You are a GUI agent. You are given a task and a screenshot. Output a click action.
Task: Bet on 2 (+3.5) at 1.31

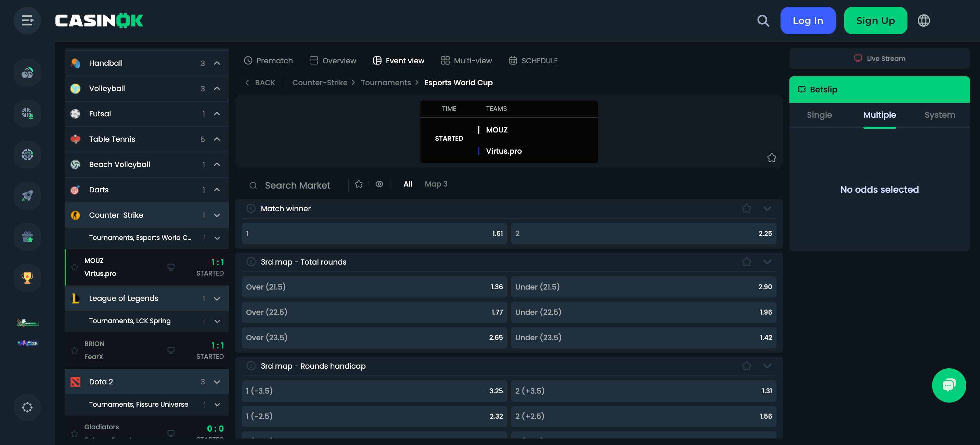pos(643,391)
